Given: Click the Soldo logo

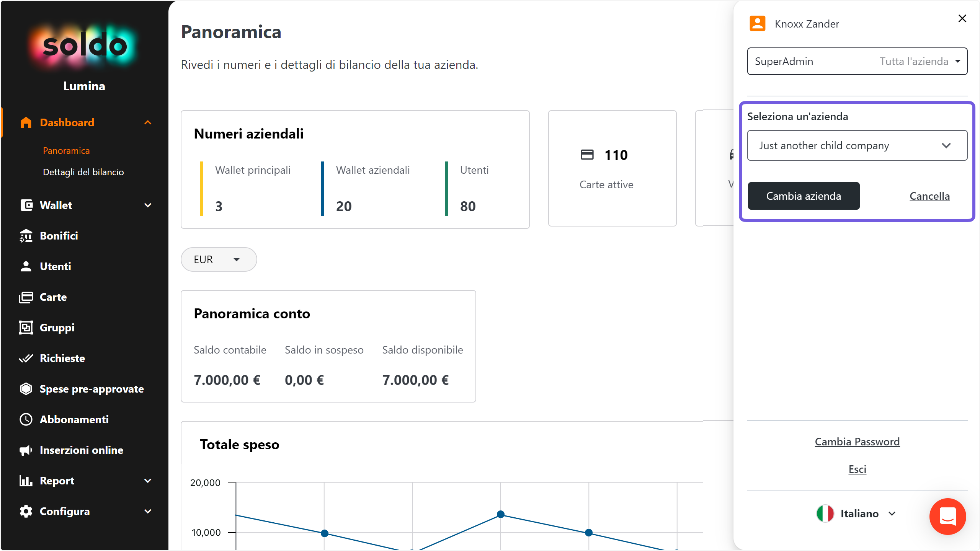Looking at the screenshot, I should (84, 46).
